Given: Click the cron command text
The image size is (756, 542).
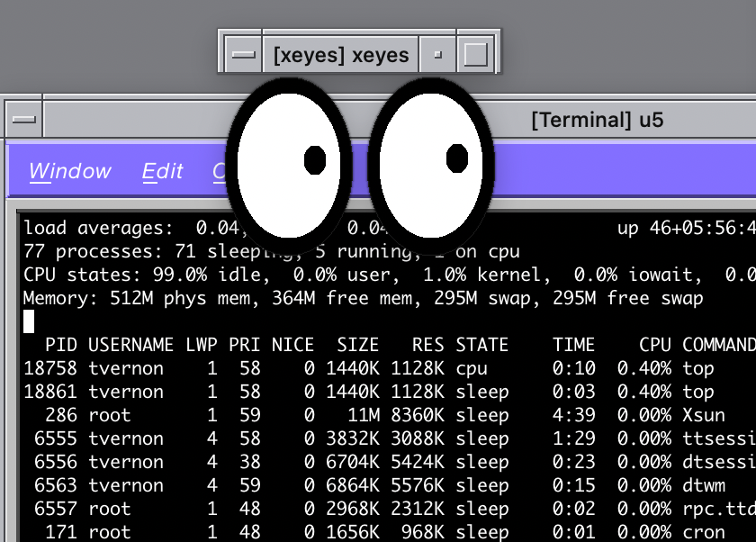Looking at the screenshot, I should 704,532.
